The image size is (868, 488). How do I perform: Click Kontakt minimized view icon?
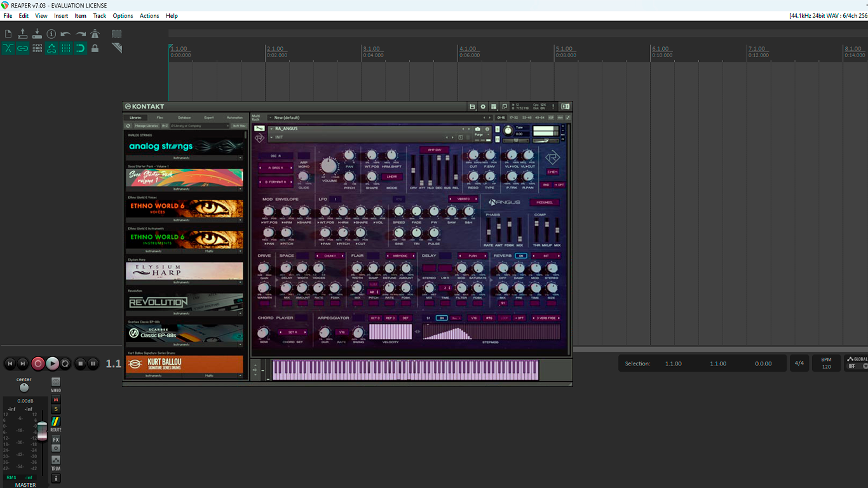click(505, 107)
